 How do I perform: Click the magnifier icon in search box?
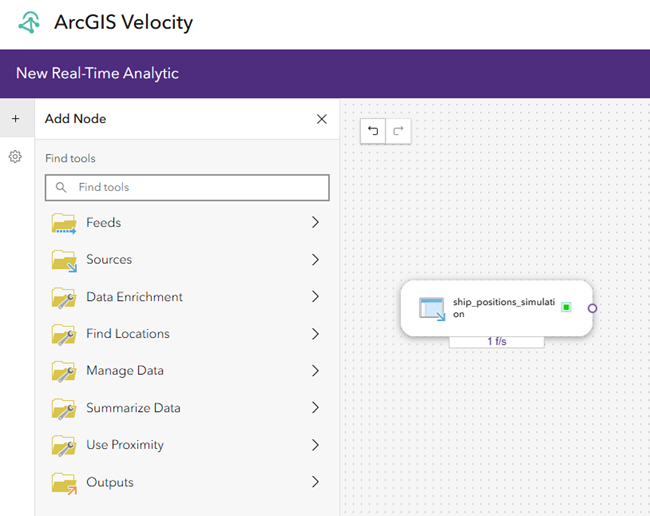pos(61,187)
